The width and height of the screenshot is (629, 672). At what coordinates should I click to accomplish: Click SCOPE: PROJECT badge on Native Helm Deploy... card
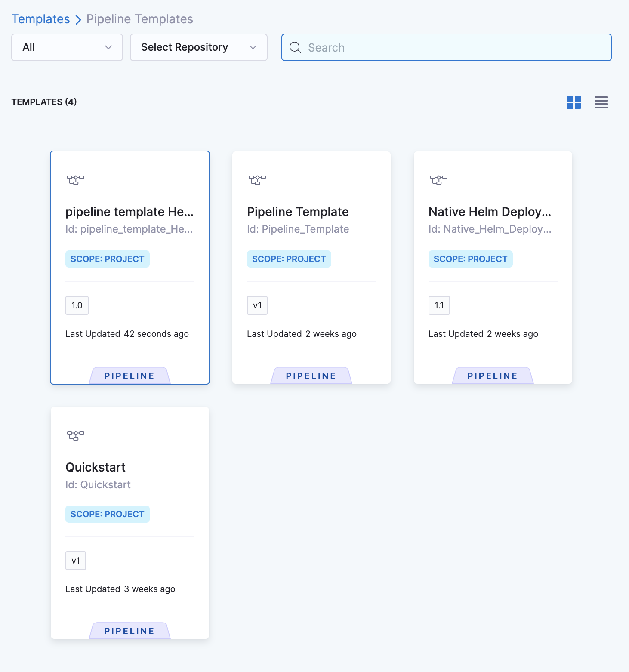click(x=471, y=259)
